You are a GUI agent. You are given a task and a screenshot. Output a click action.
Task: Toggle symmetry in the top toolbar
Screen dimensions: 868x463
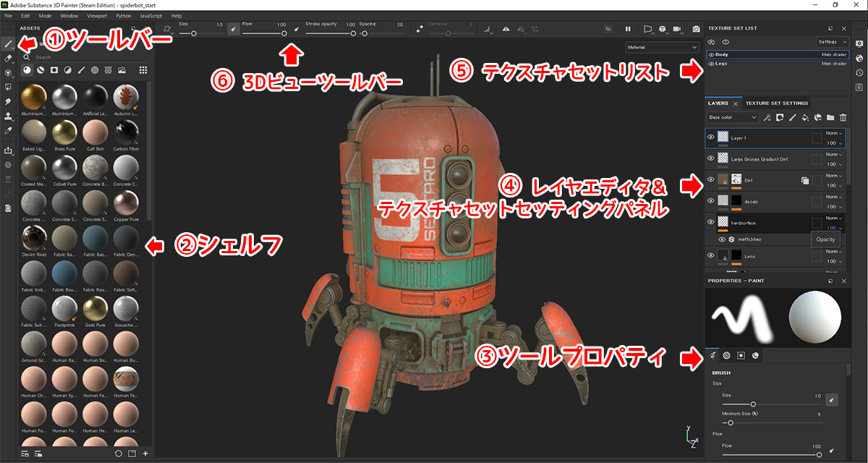click(x=505, y=30)
